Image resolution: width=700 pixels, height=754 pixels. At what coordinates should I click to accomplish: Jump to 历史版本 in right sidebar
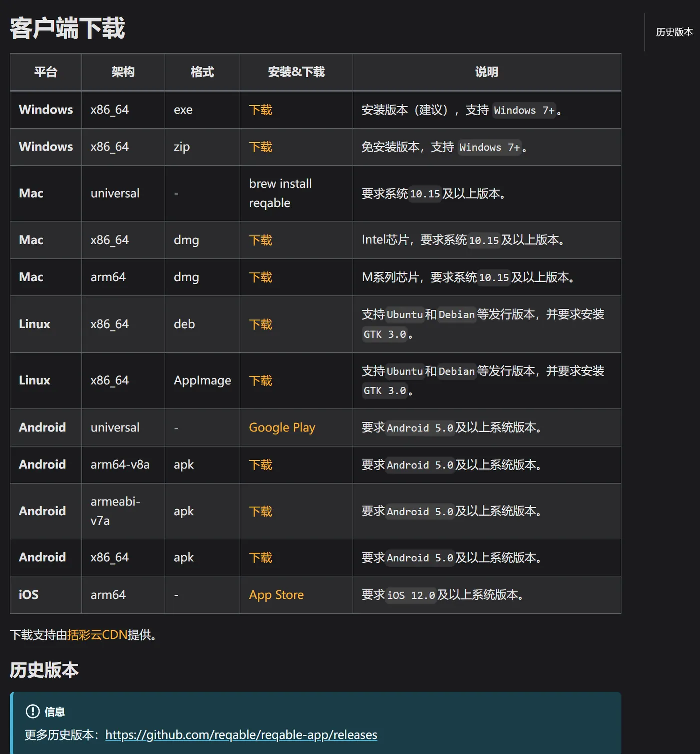click(674, 32)
